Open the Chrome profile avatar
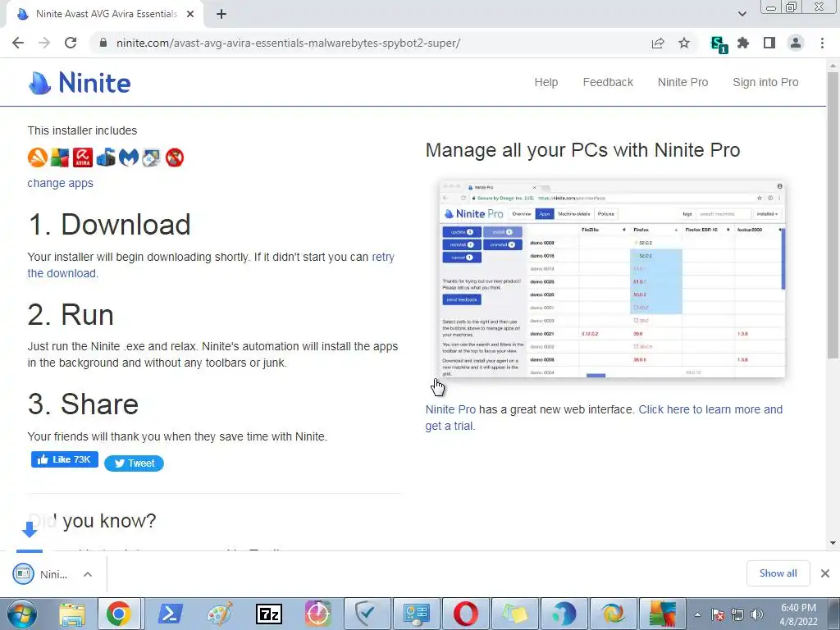The height and width of the screenshot is (630, 840). click(x=796, y=43)
